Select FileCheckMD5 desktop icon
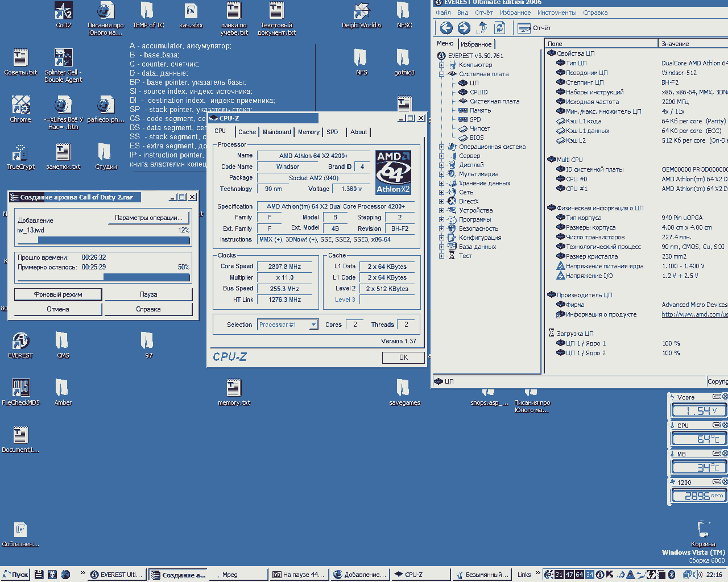Screen dimensions: 728x582 (x=20, y=393)
